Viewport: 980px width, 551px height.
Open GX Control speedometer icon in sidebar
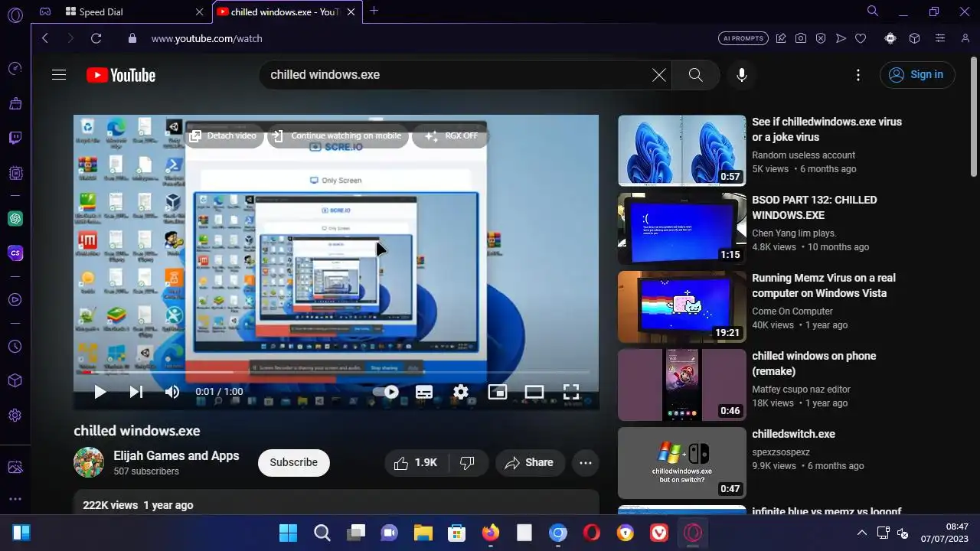pos(15,69)
